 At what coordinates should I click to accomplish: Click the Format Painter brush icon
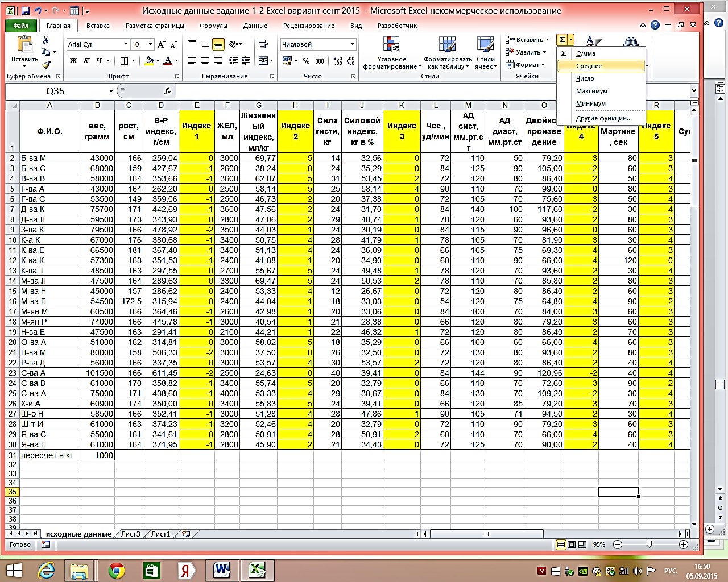point(46,64)
